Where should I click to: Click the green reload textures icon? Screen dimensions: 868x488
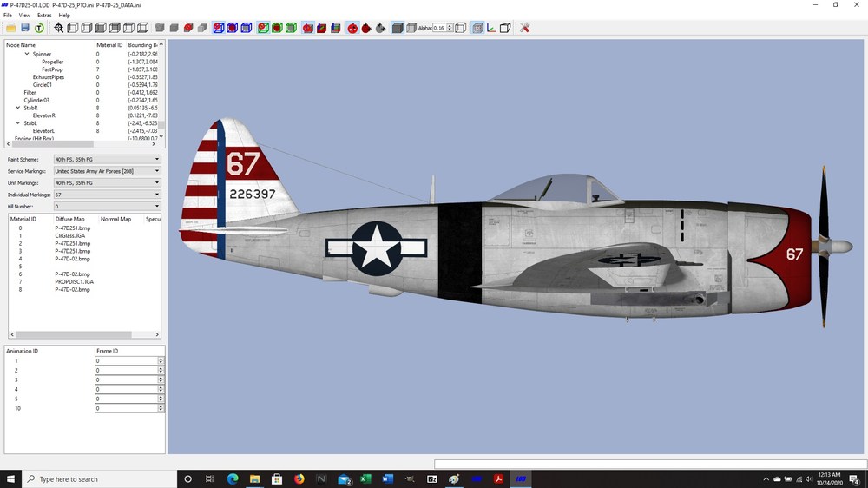(x=39, y=28)
